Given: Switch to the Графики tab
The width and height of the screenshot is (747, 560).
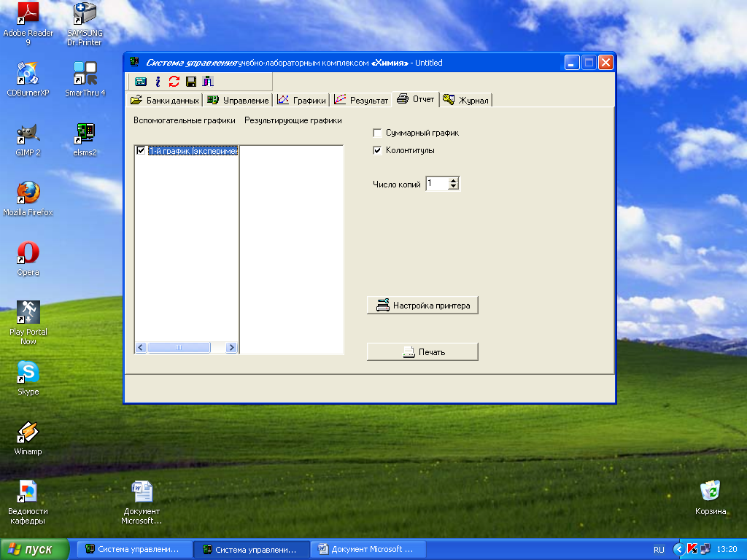Looking at the screenshot, I should point(301,100).
